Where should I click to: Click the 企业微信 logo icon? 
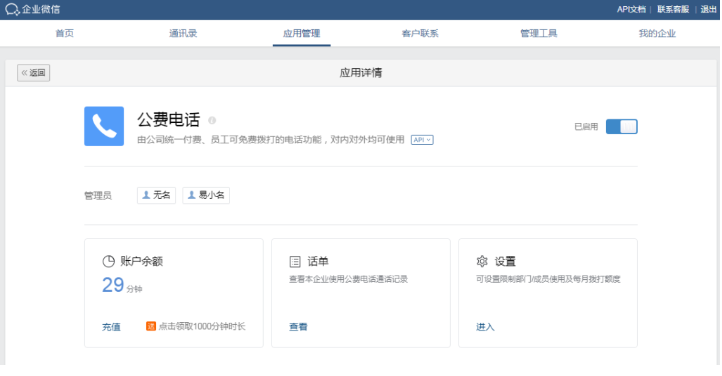click(12, 9)
